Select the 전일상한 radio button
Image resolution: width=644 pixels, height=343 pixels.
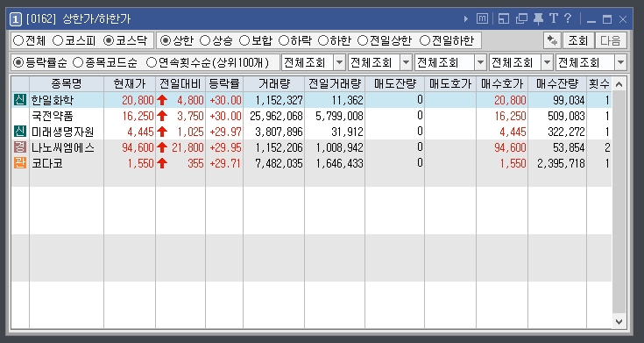click(363, 40)
